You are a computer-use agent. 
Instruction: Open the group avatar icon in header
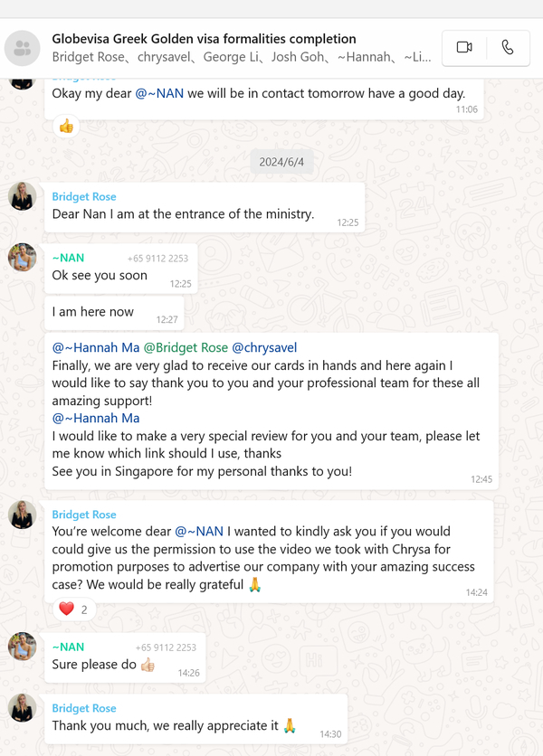coord(23,48)
